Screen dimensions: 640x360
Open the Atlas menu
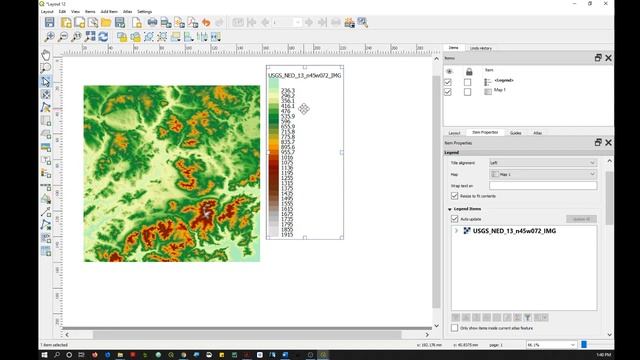127,11
